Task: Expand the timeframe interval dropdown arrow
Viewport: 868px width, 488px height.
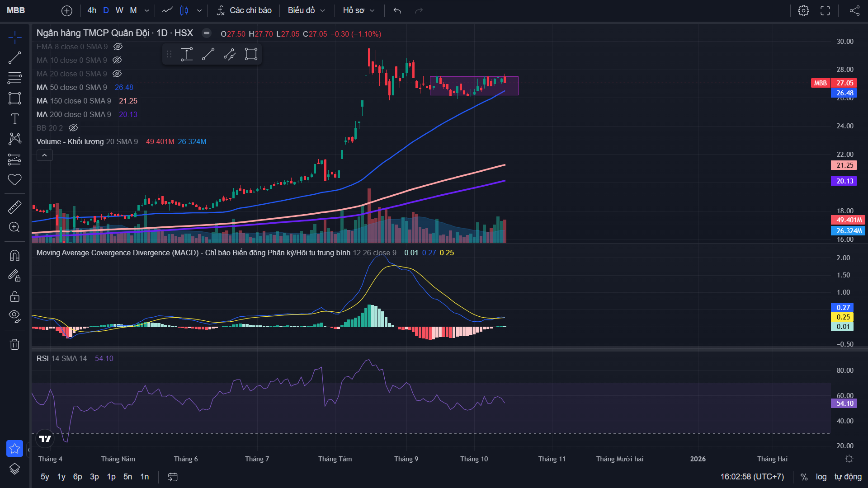Action: point(146,10)
